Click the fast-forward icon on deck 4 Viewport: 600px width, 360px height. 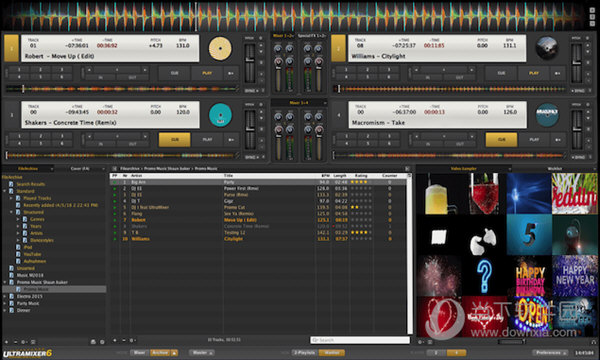tap(558, 140)
